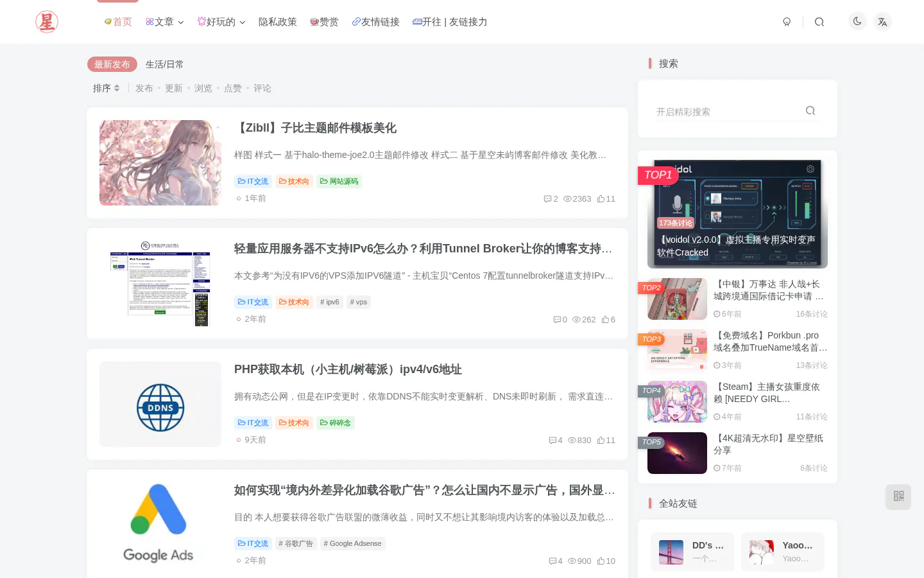Sort posts by 发布
The width and height of the screenshot is (924, 578).
(144, 88)
